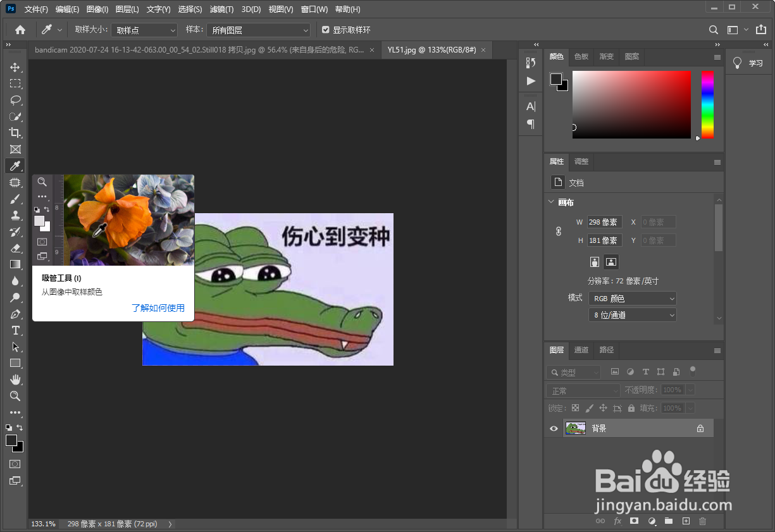Image resolution: width=775 pixels, height=532 pixels.
Task: Open the History collapsed panel icon
Action: 531,63
